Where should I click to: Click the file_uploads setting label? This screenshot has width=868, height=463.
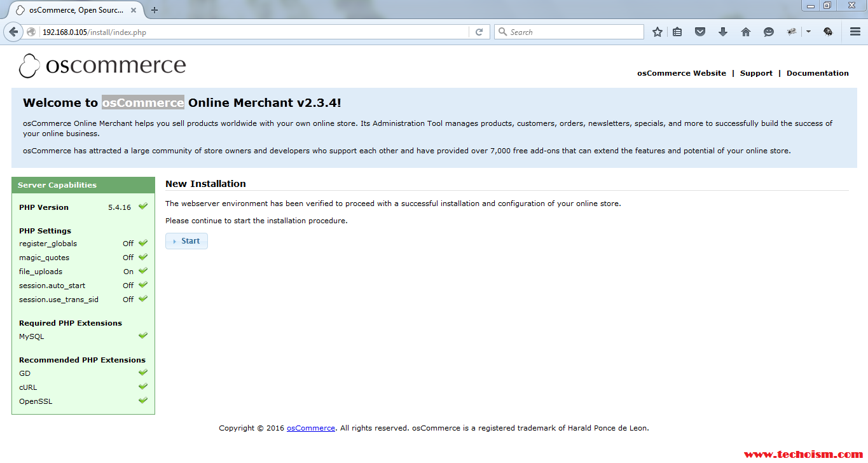[41, 272]
